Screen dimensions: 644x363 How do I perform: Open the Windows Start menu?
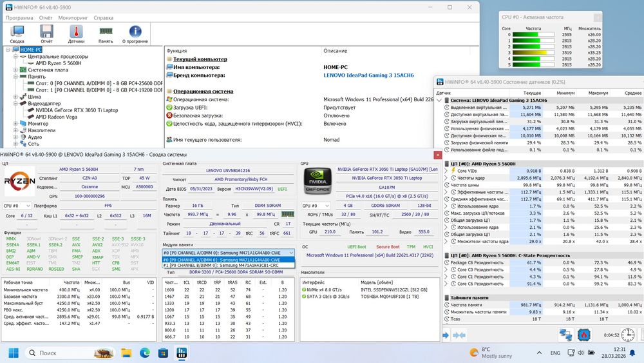[x=14, y=353]
